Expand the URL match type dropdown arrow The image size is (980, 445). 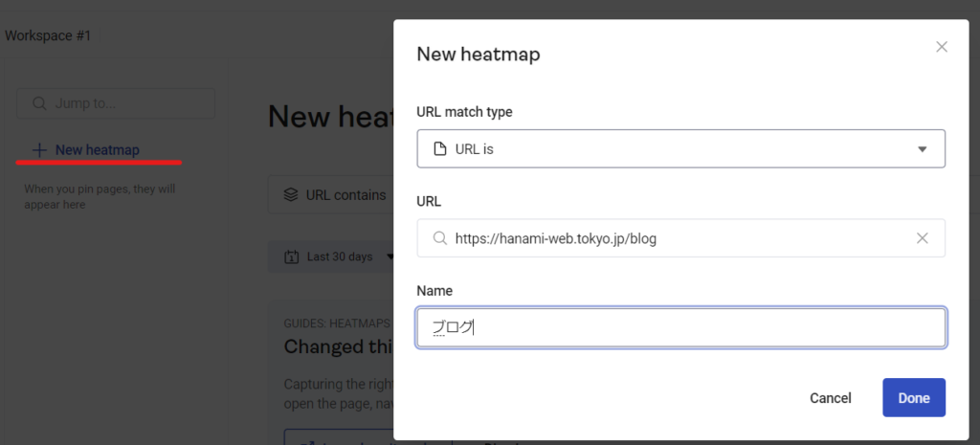coord(923,149)
